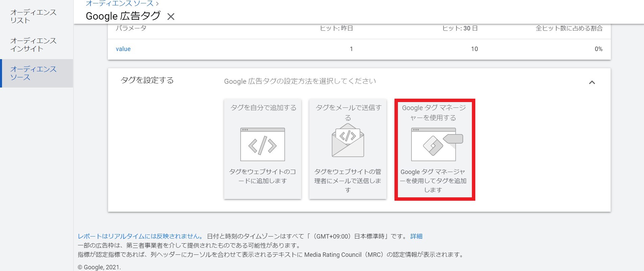This screenshot has width=644, height=271.
Task: Click the パラメータ column header
Action: pos(131,28)
